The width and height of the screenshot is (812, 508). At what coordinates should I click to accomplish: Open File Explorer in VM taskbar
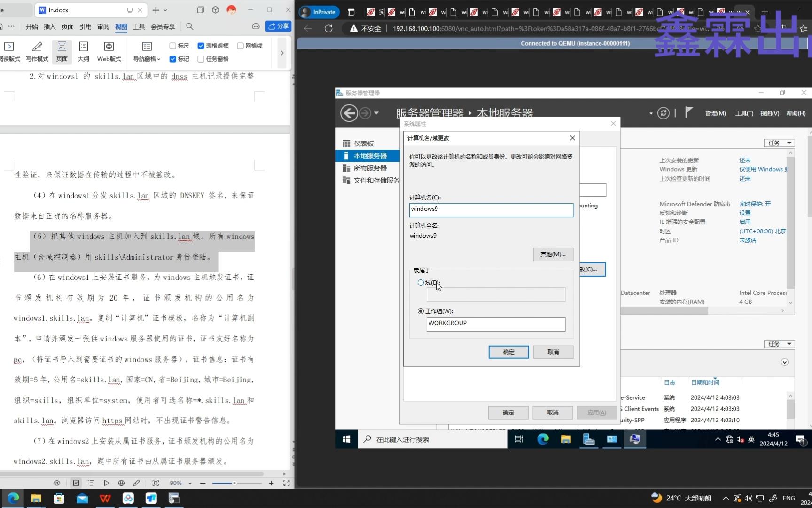point(566,439)
